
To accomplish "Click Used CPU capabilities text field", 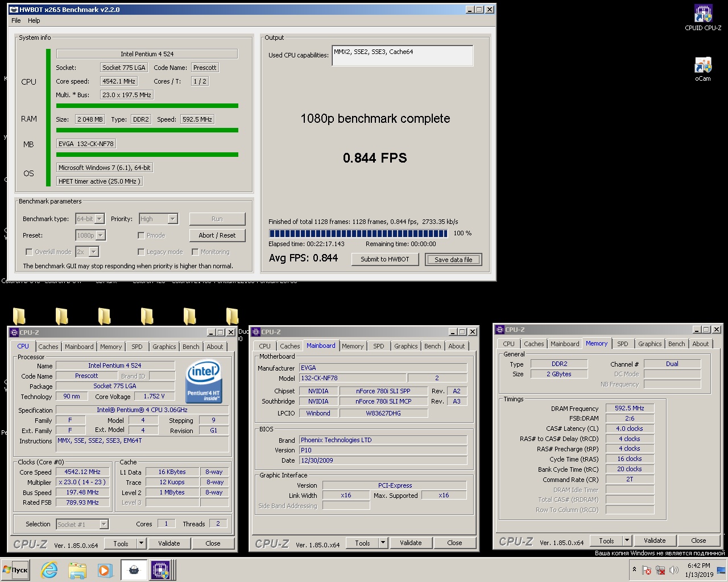I will click(403, 56).
